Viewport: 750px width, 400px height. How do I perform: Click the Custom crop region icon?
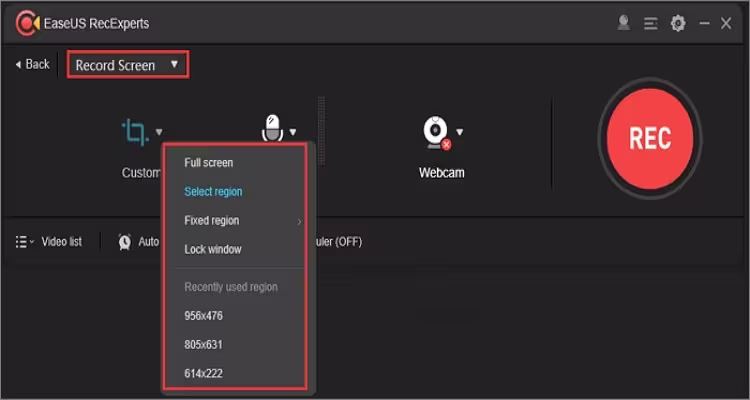(135, 132)
